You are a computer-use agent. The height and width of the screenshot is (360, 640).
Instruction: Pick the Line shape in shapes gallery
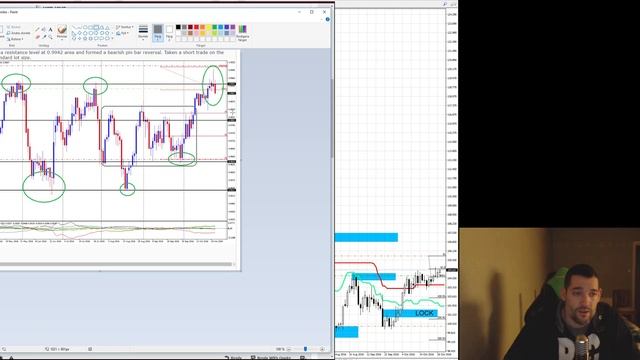pyautogui.click(x=74, y=27)
